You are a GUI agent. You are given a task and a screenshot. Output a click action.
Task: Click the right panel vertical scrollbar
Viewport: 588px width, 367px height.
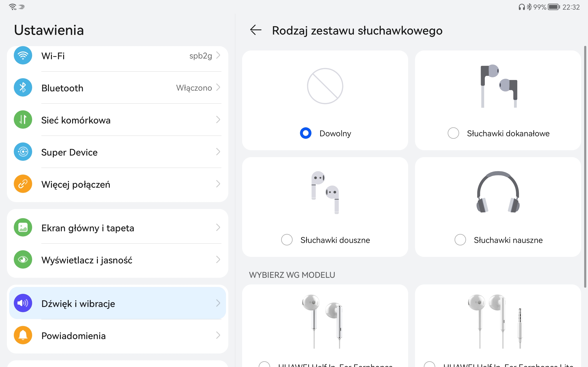[585, 166]
